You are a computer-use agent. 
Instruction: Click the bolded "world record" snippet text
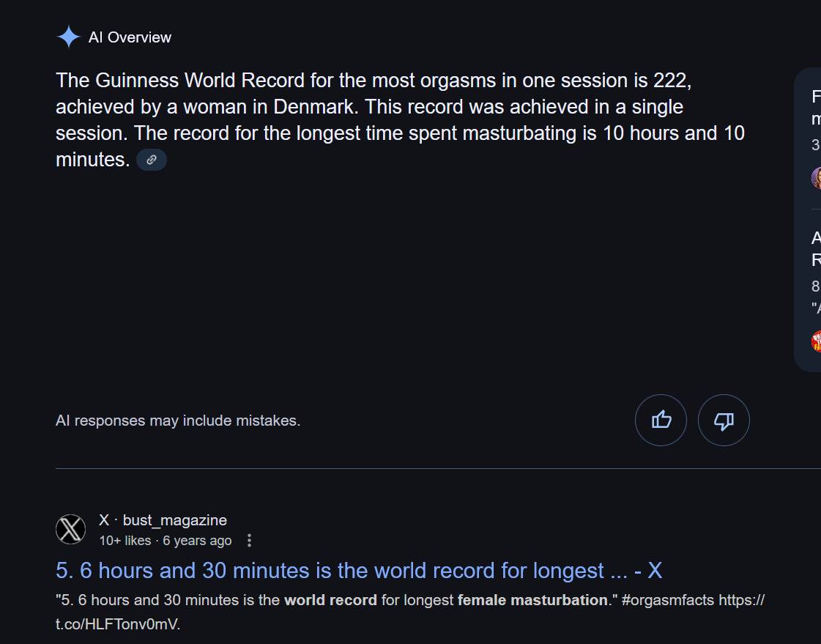coord(330,600)
